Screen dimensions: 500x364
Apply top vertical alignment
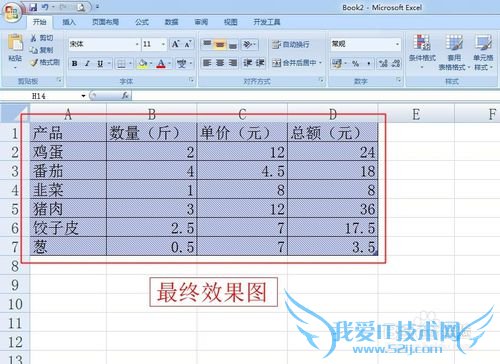pyautogui.click(x=207, y=44)
